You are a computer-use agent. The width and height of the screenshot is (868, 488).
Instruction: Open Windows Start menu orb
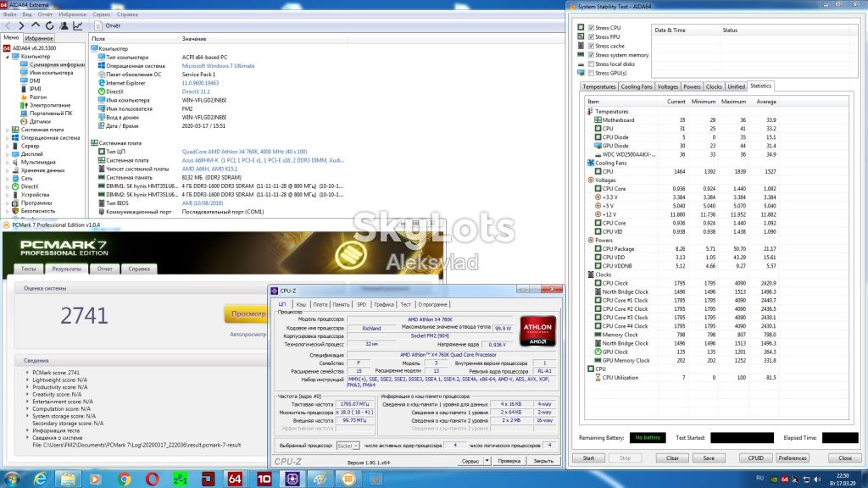tap(12, 479)
